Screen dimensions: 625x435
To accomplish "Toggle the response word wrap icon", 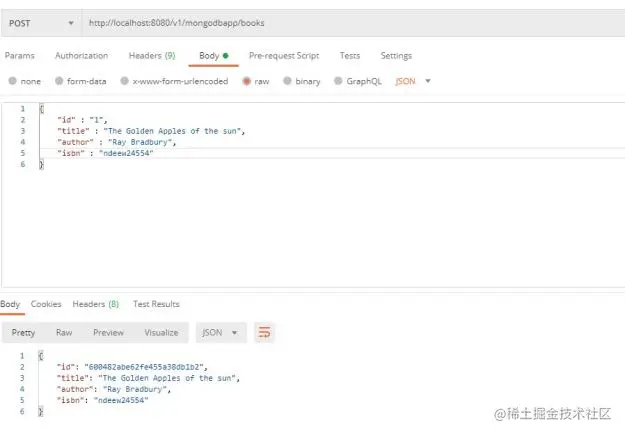I will click(x=264, y=332).
